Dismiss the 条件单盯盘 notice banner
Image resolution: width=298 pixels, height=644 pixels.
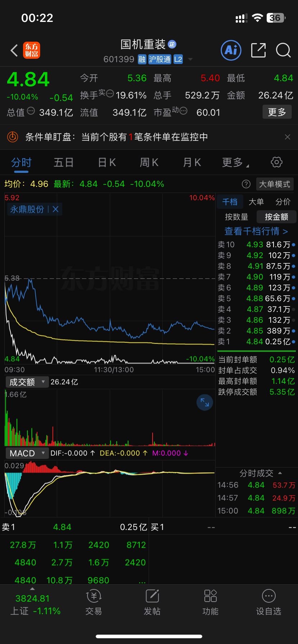click(x=288, y=137)
